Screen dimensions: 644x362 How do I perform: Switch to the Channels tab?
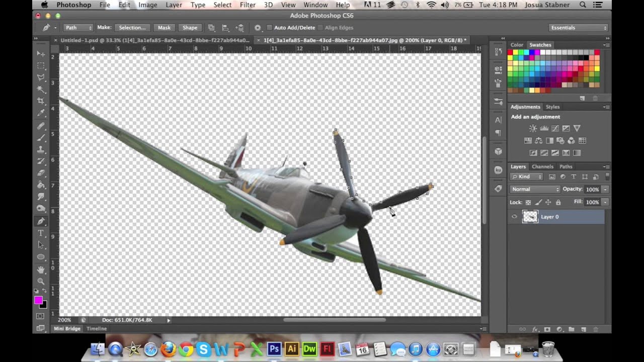click(x=542, y=166)
